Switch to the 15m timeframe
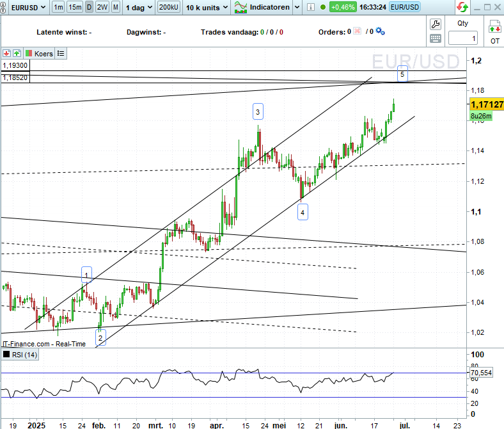This screenshot has height=429, width=504. tap(75, 7)
